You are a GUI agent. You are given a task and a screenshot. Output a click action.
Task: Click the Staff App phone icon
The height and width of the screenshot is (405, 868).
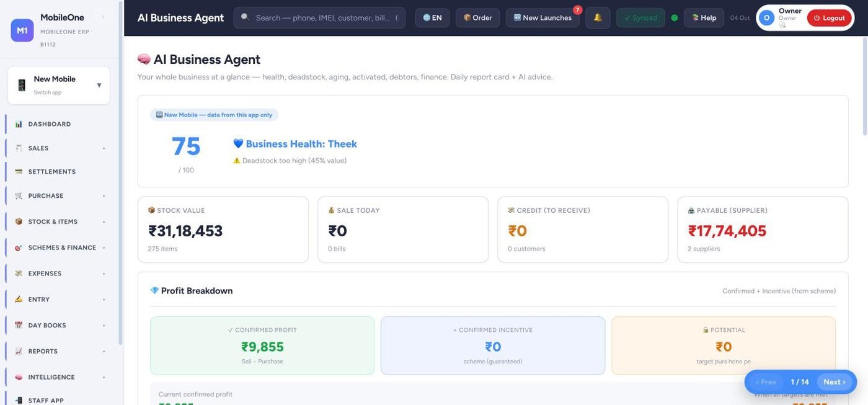point(19,401)
